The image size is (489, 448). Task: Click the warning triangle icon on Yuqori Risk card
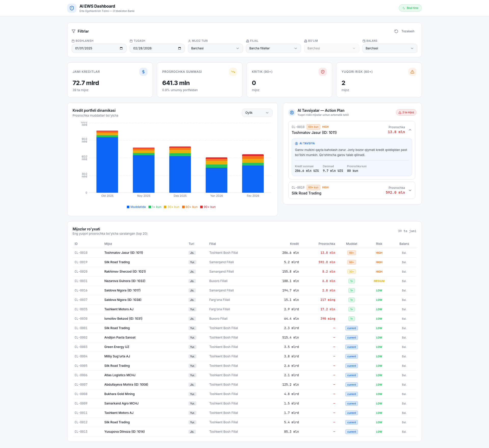pyautogui.click(x=412, y=72)
